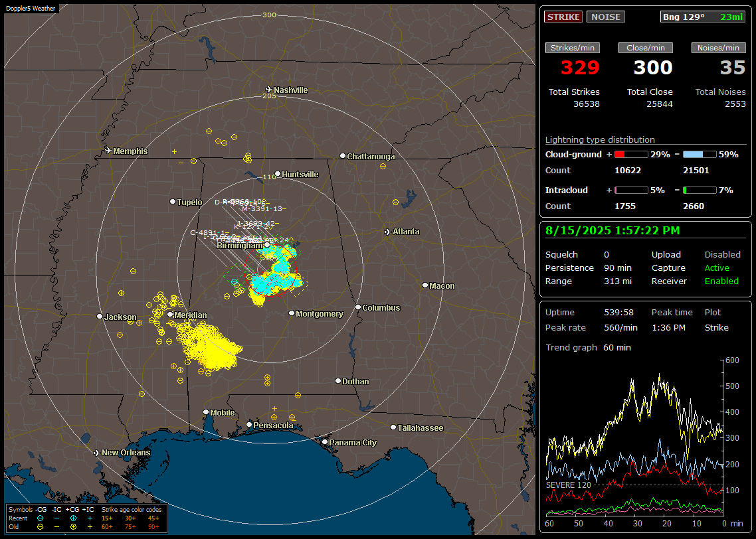Select the Huntsville city marker dot
The height and width of the screenshot is (539, 756).
click(x=278, y=174)
